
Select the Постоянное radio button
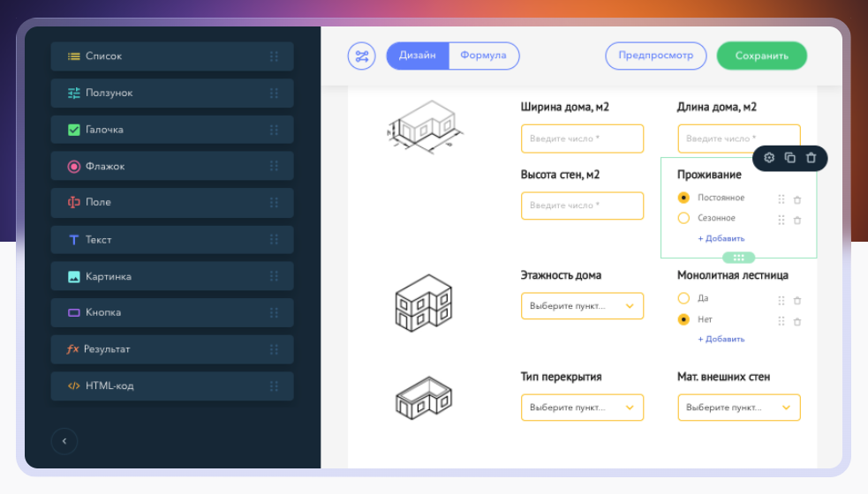[683, 198]
